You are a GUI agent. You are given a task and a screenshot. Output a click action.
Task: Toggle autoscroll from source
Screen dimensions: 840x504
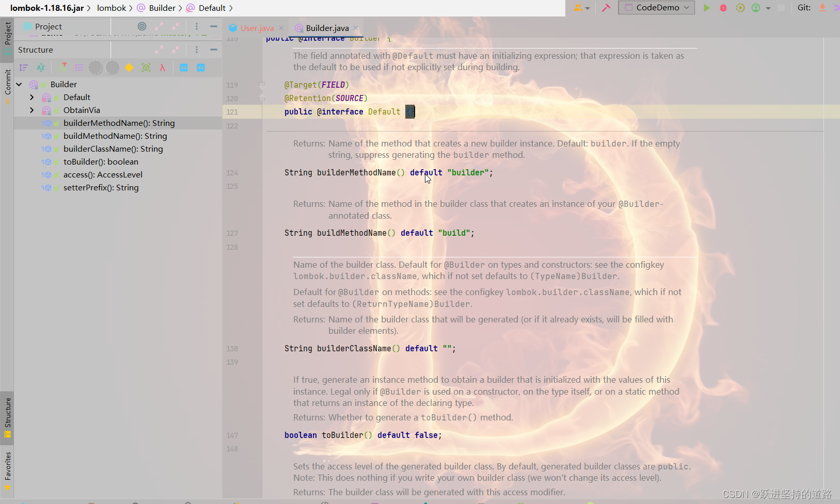[x=201, y=68]
